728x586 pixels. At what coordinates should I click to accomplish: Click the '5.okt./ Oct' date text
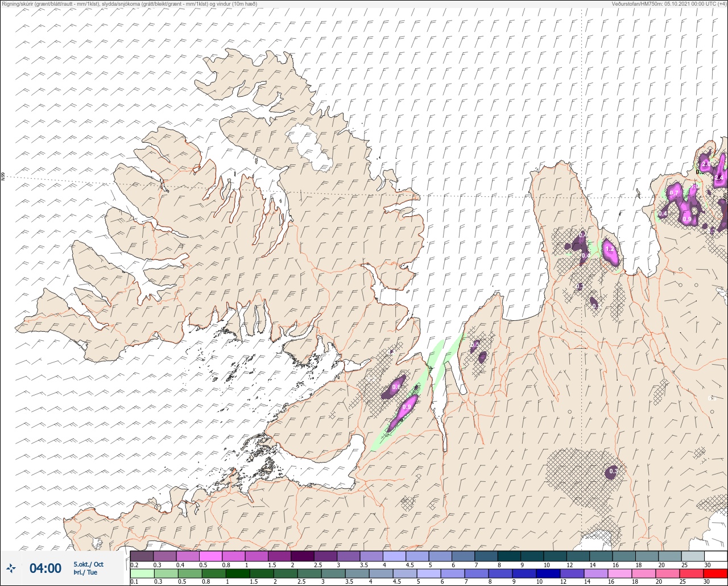(88, 564)
